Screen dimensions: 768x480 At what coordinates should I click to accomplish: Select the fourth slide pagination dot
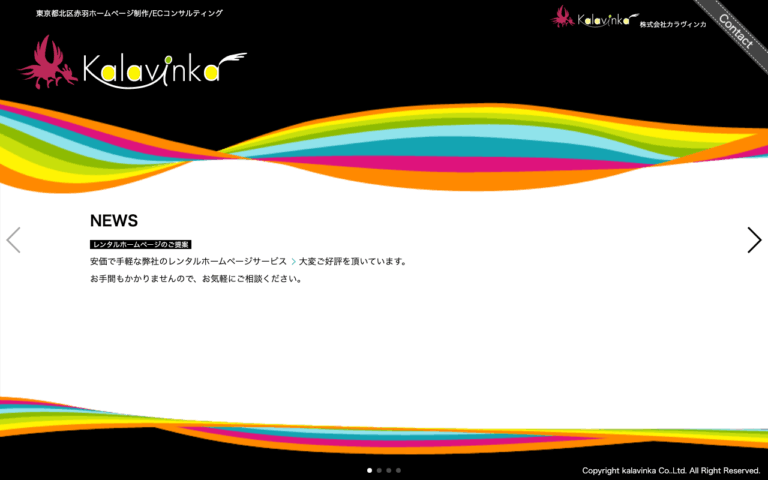[x=398, y=470]
